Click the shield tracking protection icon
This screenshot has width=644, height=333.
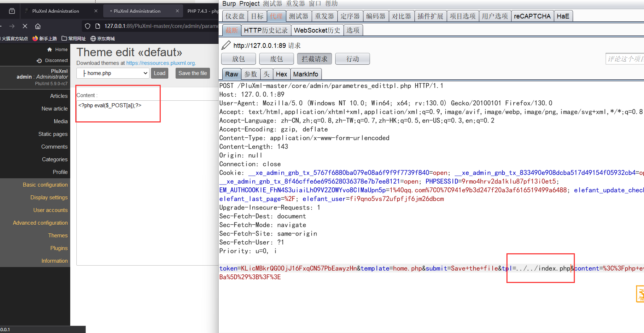click(x=88, y=26)
